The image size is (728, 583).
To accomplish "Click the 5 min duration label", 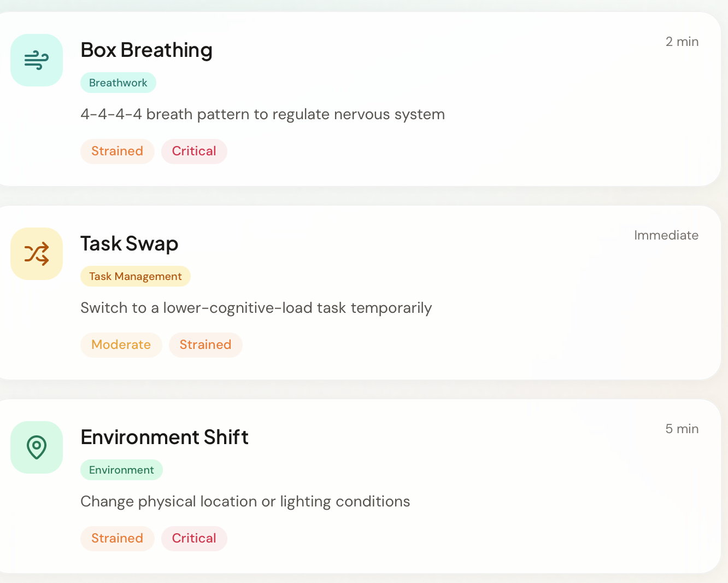I will 682,429.
